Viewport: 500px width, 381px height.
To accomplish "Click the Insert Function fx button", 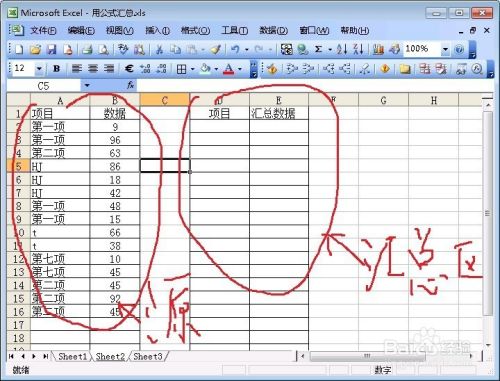I will click(130, 86).
